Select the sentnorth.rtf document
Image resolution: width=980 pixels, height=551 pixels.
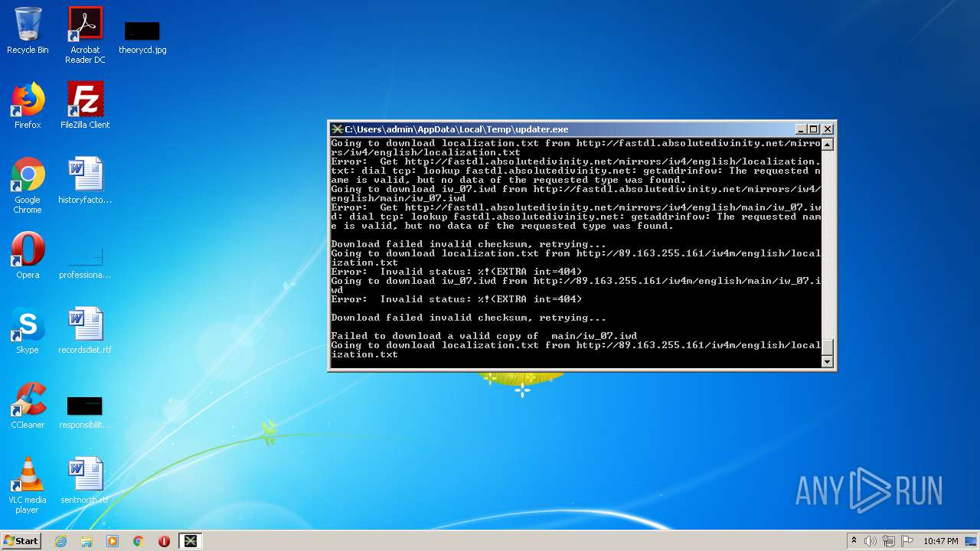[x=85, y=481]
